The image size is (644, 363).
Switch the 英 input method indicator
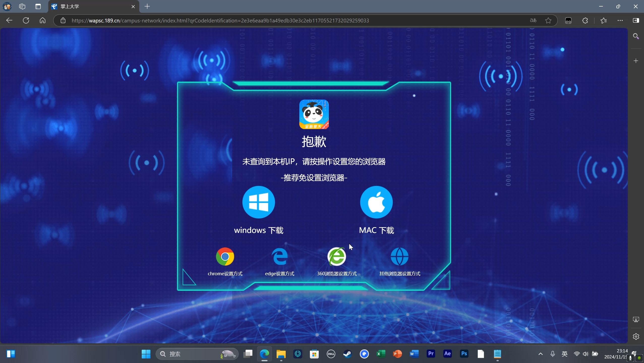tap(565, 354)
